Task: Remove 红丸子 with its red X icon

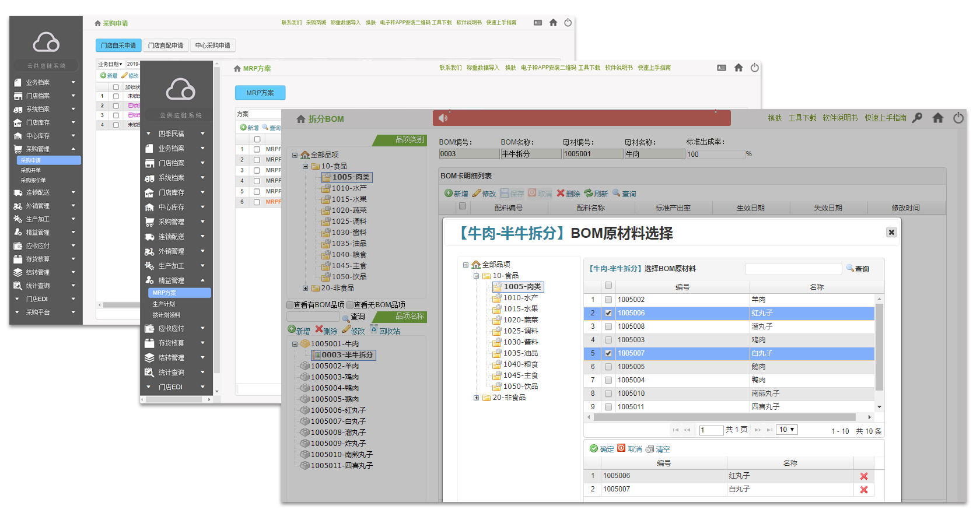Action: click(x=864, y=476)
